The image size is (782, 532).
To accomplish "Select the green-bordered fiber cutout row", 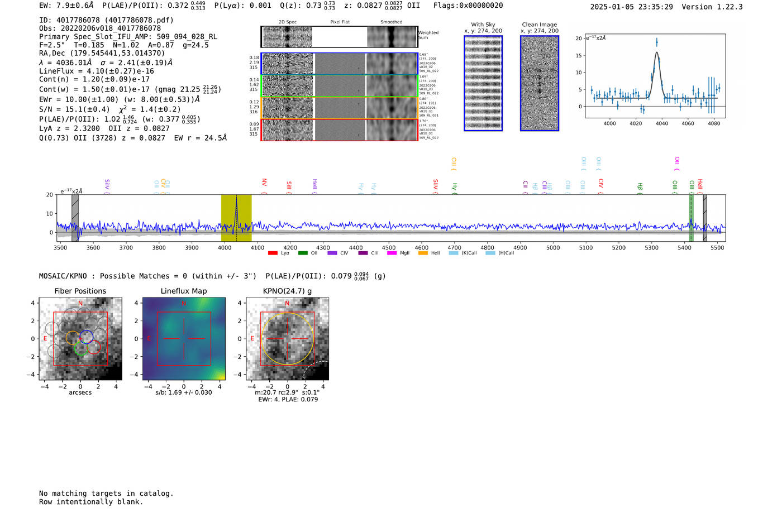I will 339,86.
